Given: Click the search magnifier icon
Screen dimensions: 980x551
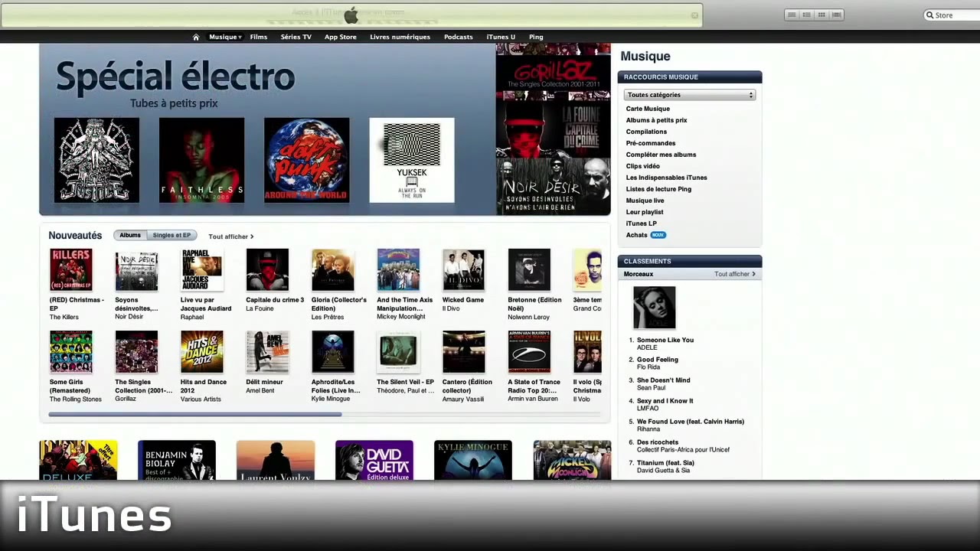Looking at the screenshot, I should (930, 15).
